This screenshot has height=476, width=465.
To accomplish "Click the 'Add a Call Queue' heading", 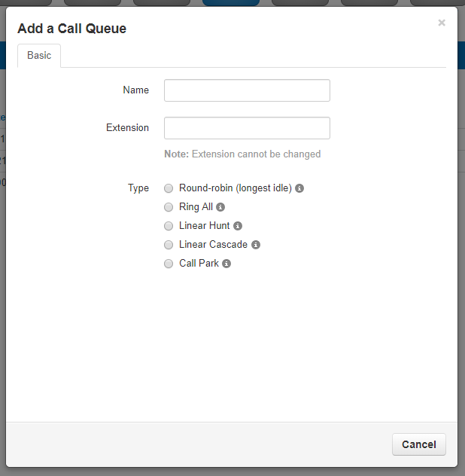I will 71,29.
